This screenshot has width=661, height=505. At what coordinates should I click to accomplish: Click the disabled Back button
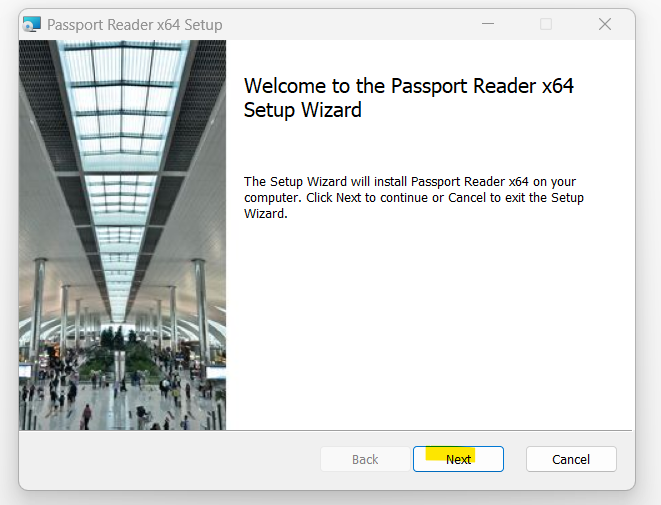365,459
